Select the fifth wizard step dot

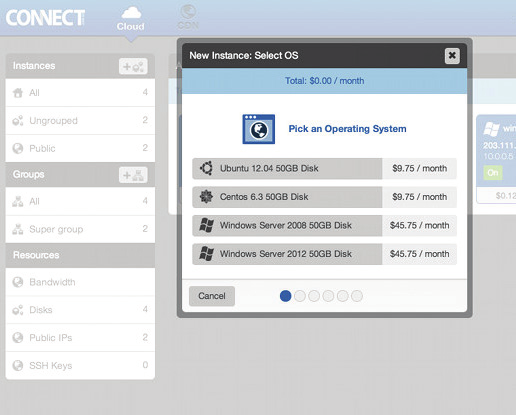343,296
